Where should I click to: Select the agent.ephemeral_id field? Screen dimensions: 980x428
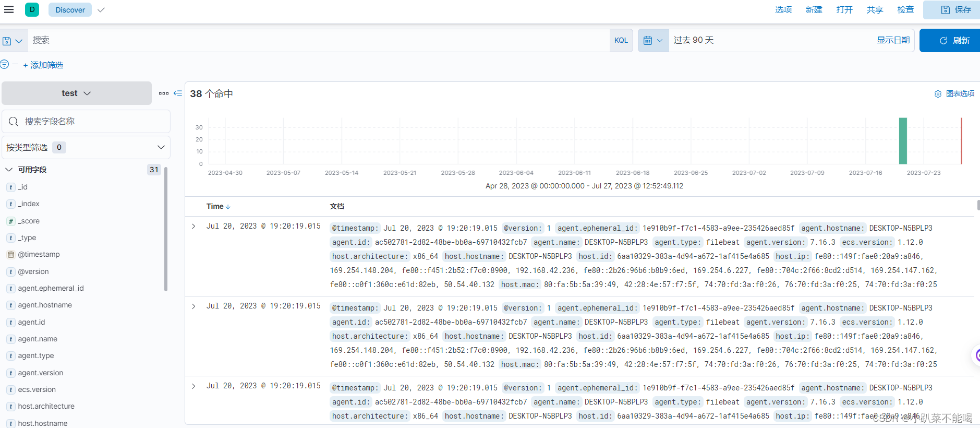point(51,289)
